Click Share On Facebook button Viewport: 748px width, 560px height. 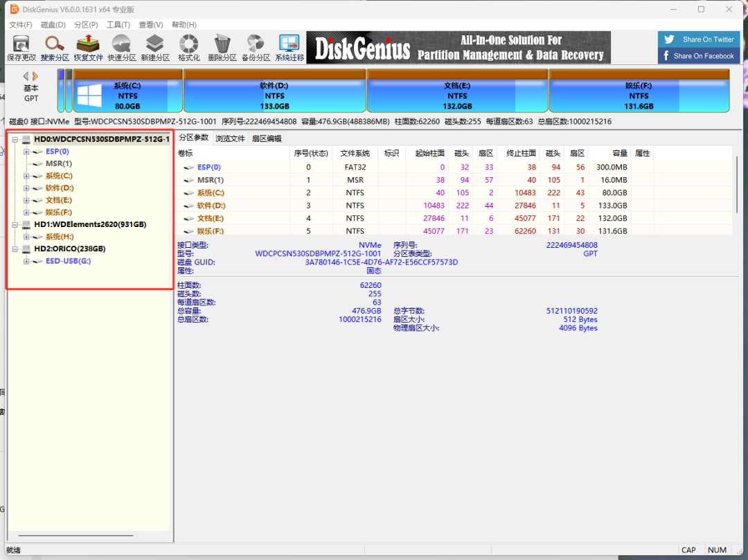pos(699,56)
